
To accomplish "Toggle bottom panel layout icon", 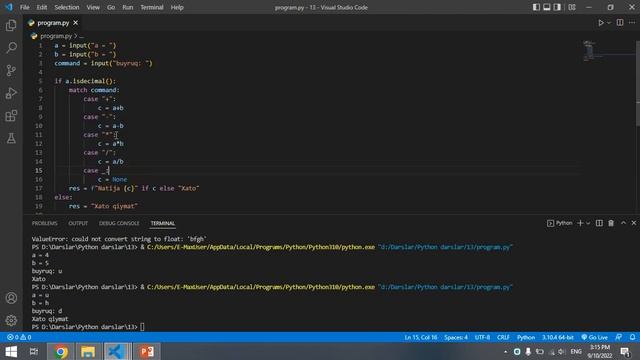I will coord(547,7).
